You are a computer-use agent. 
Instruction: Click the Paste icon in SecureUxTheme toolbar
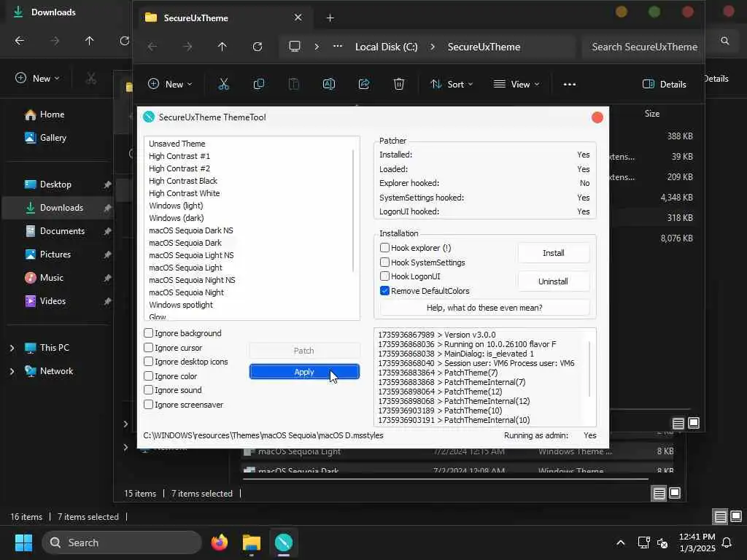point(294,85)
